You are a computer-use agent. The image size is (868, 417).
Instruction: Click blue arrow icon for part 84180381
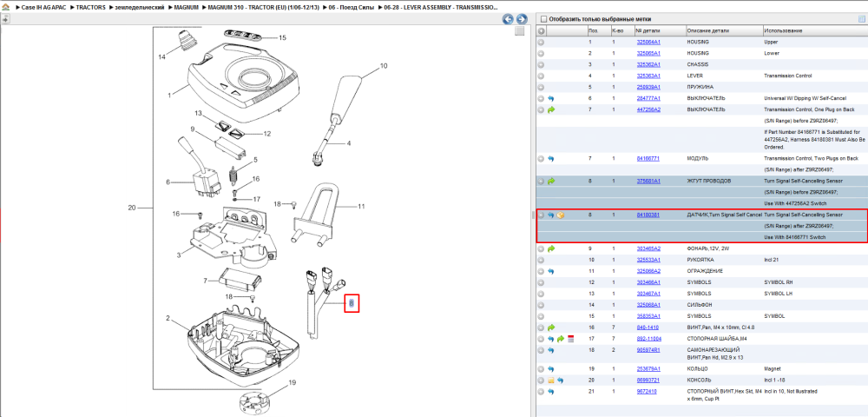(551, 215)
